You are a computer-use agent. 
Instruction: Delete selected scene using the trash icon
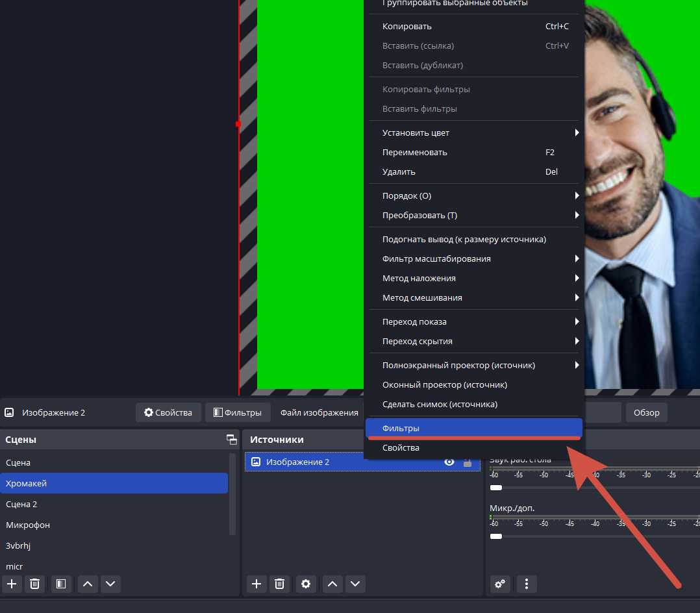pos(35,584)
